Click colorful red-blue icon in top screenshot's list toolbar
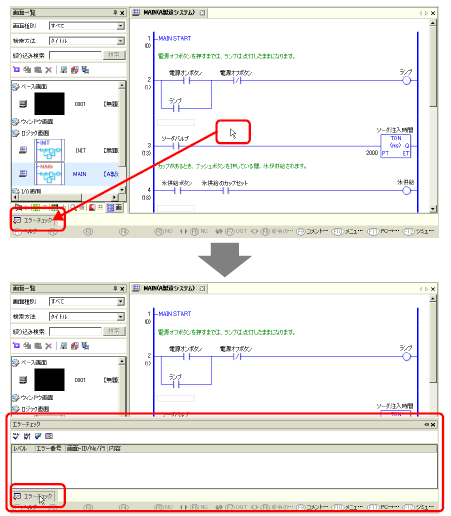This screenshot has width=451, height=516. click(74, 70)
